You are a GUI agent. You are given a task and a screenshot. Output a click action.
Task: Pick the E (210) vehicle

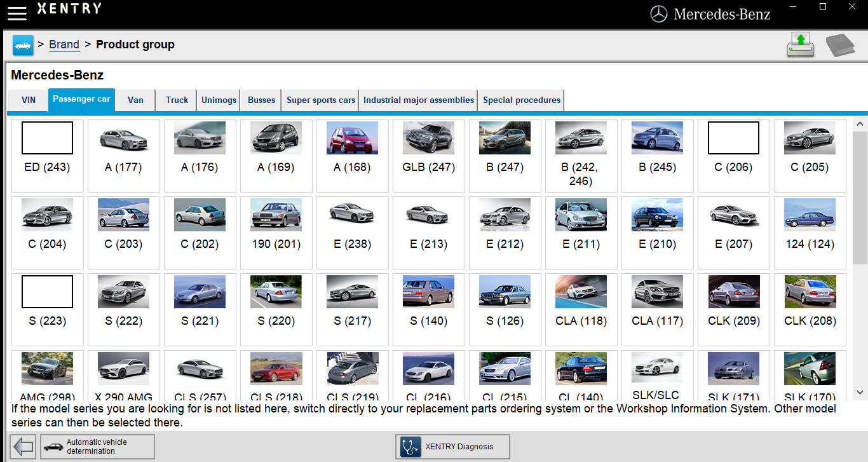pyautogui.click(x=658, y=233)
